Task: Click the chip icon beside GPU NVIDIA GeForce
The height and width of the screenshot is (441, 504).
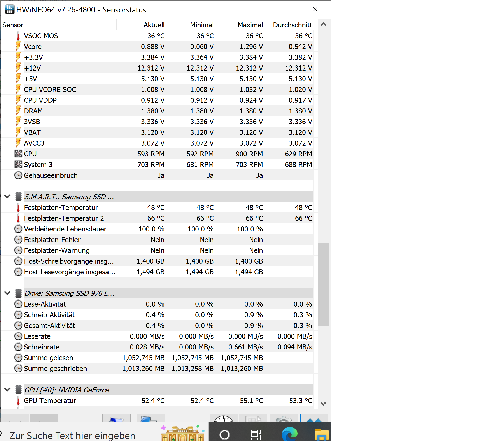Action: pos(18,390)
